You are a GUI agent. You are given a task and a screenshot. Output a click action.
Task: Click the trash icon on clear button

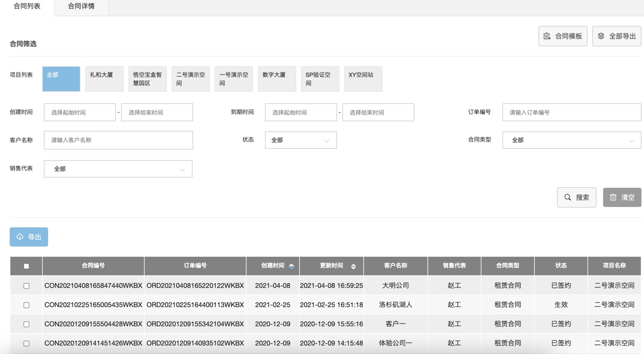click(613, 197)
